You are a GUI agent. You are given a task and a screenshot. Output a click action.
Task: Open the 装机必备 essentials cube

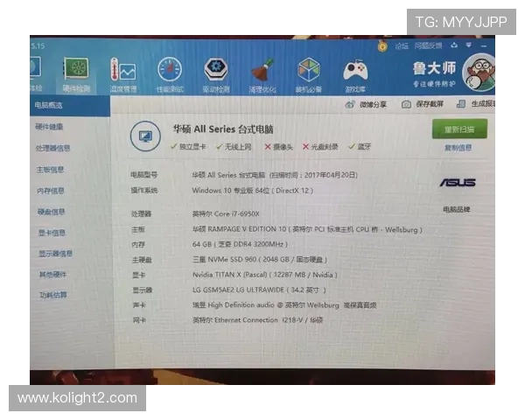click(x=309, y=75)
